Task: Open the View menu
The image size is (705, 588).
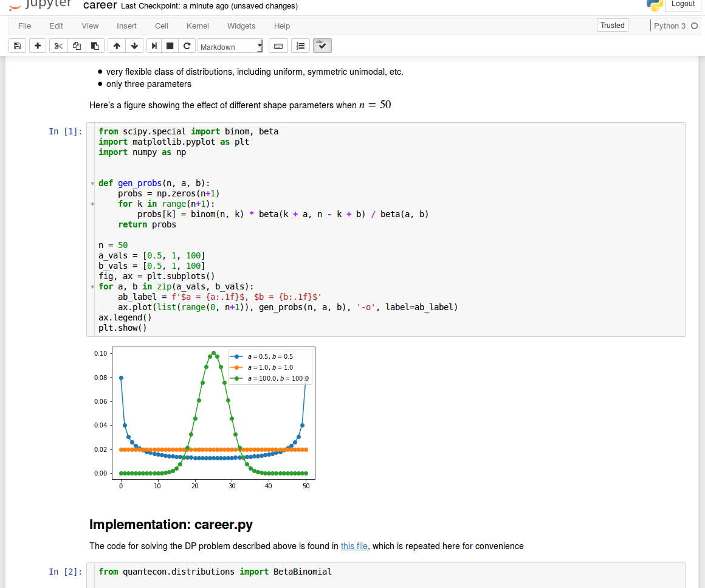Action: pos(90,26)
